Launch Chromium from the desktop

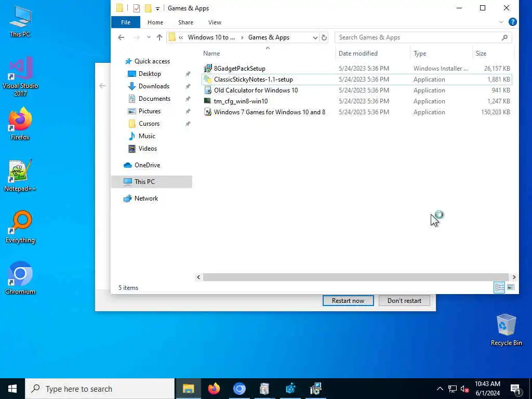20,278
